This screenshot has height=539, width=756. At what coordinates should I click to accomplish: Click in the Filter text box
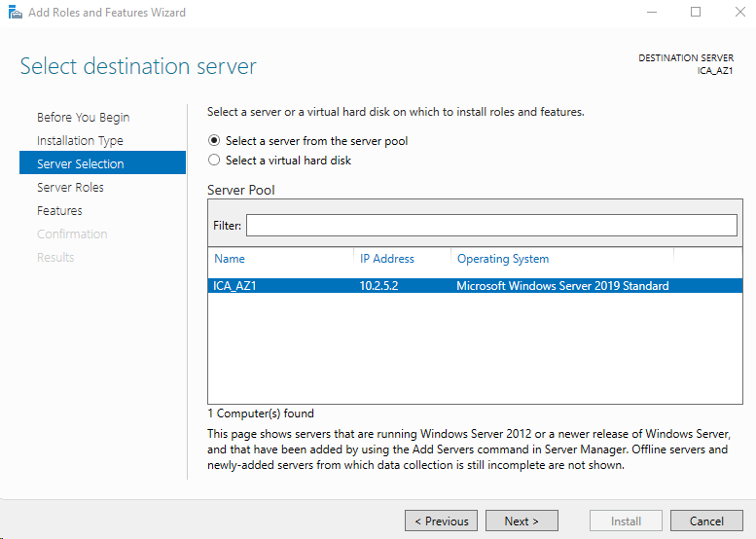click(491, 225)
